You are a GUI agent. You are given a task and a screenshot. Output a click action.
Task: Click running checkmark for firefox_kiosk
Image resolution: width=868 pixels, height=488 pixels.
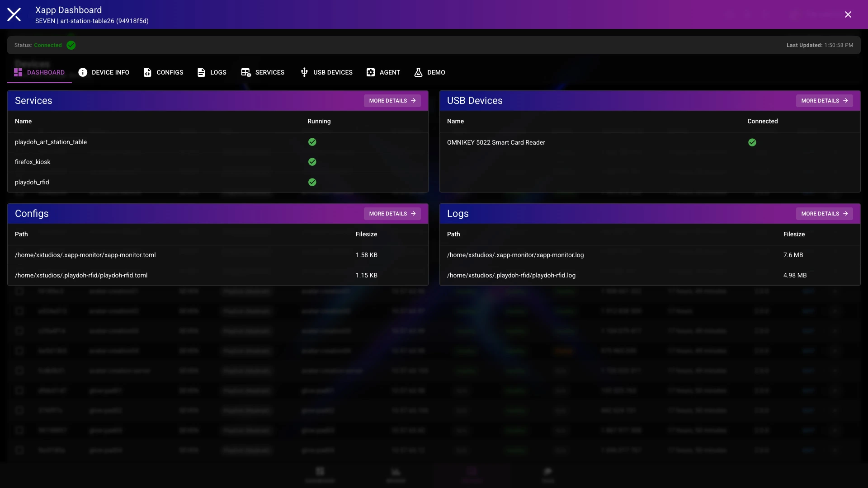[x=312, y=162]
